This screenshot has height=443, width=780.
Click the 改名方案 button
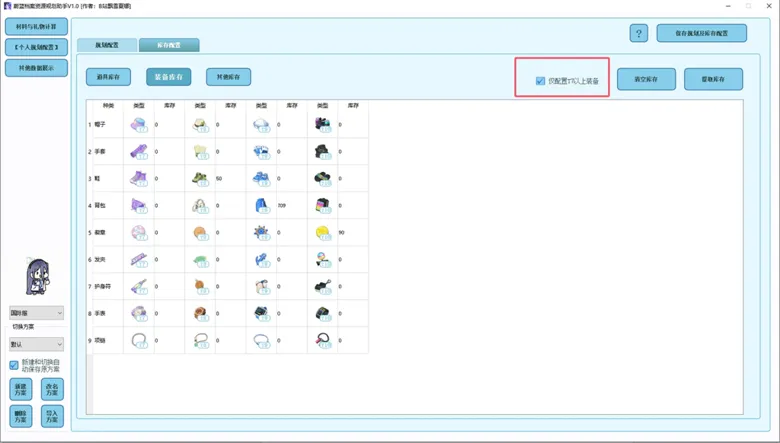pyautogui.click(x=52, y=389)
